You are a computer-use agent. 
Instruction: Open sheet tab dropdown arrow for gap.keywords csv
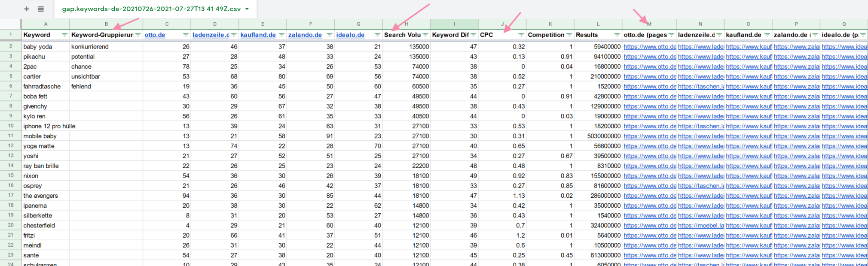pyautogui.click(x=247, y=9)
